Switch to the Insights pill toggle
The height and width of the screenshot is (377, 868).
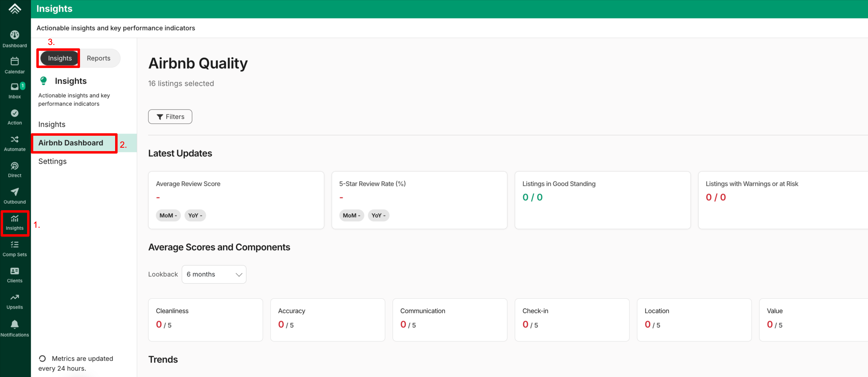tap(60, 58)
